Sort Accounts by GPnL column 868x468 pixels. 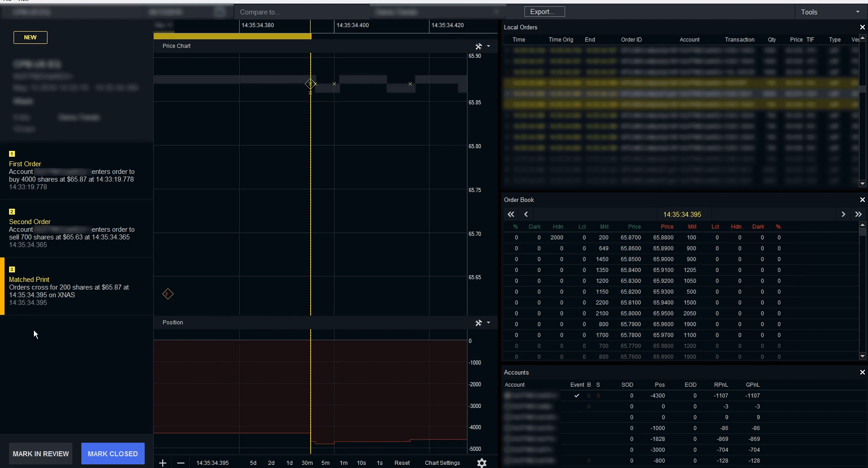coord(753,385)
